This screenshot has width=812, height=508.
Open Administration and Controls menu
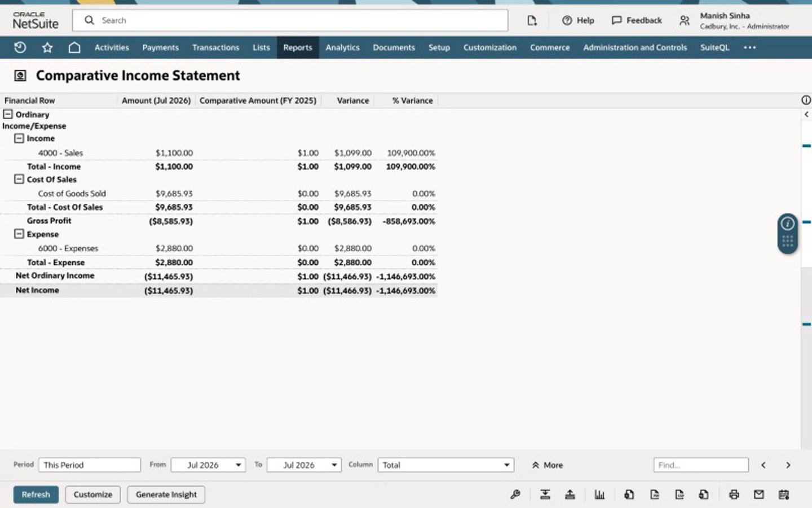pos(635,47)
